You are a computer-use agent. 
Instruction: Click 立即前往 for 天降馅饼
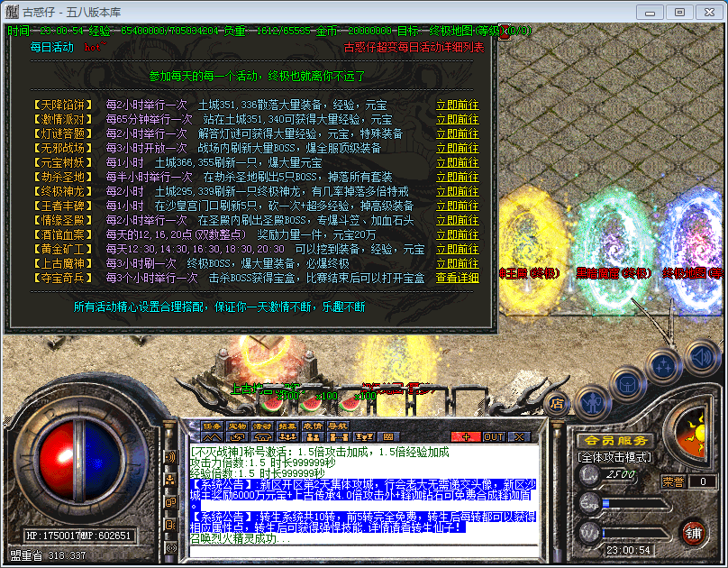pos(458,105)
